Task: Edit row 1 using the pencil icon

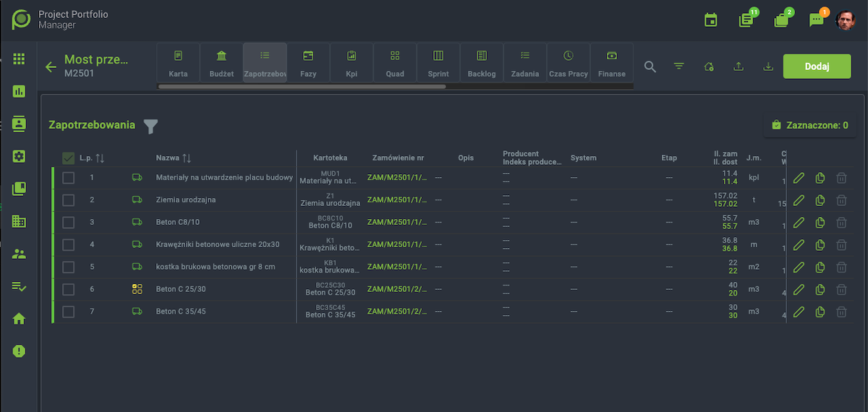Action: (x=799, y=179)
